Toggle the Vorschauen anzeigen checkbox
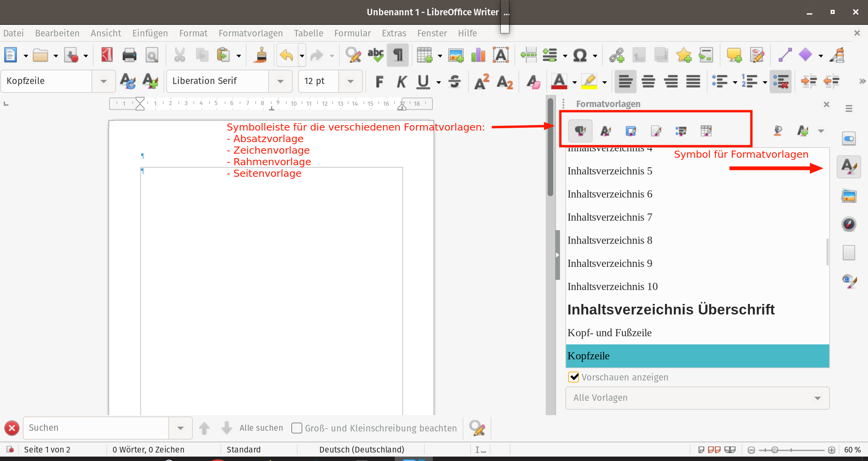Viewport: 868px width, 461px height. coord(574,377)
